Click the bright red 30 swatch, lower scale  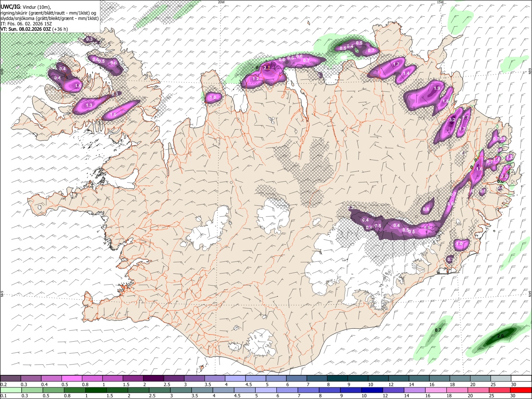(521, 390)
